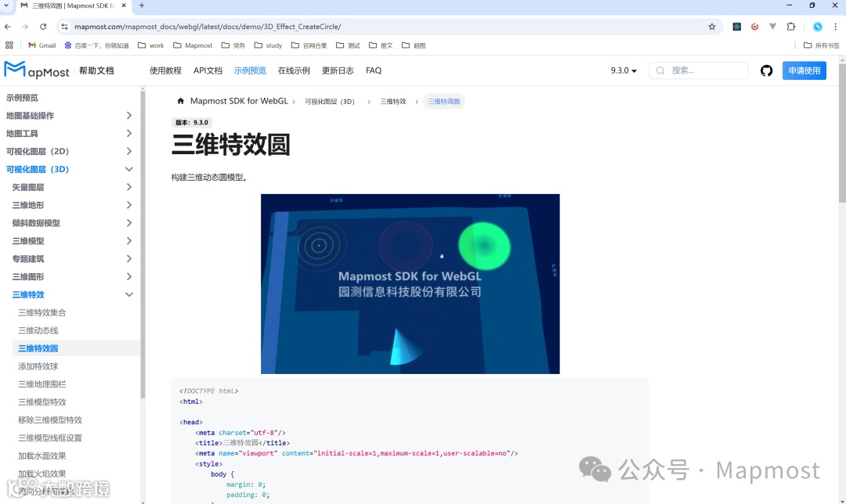Open the 加载水面效果 example
The image size is (846, 504).
(x=42, y=455)
